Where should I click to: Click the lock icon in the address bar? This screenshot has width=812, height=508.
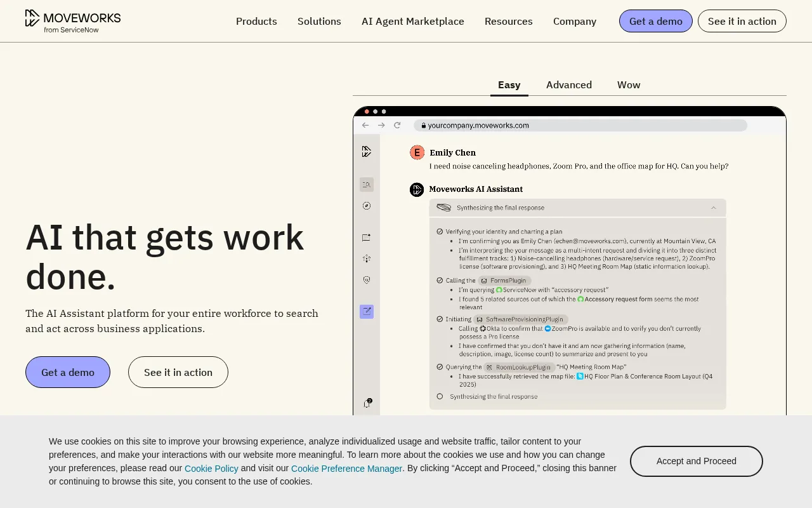[x=424, y=126]
